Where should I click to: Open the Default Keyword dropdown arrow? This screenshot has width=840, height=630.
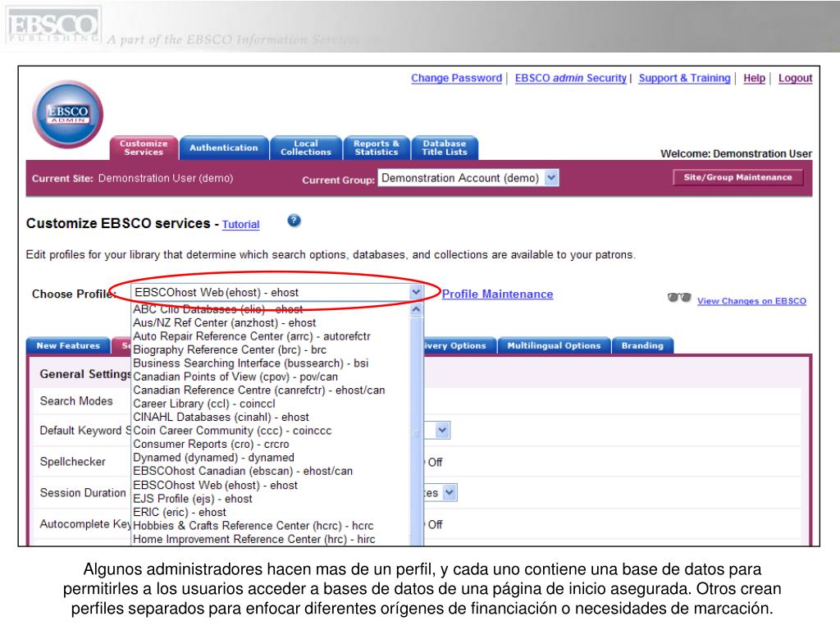442,430
